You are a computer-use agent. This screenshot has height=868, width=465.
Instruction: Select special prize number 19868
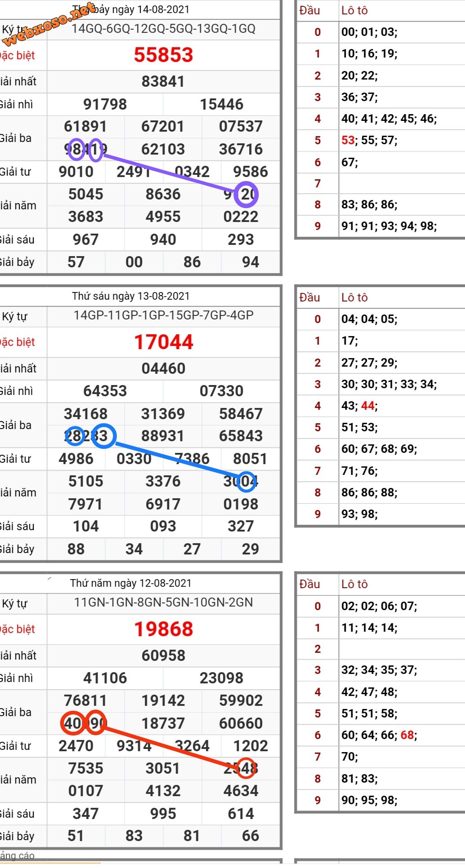click(164, 629)
